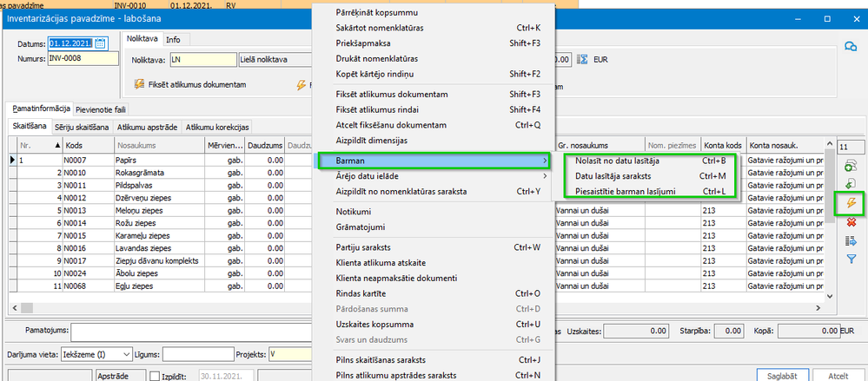Select Fiksēt atlikumus rindai menu entry
This screenshot has height=381, width=868.
click(433, 109)
